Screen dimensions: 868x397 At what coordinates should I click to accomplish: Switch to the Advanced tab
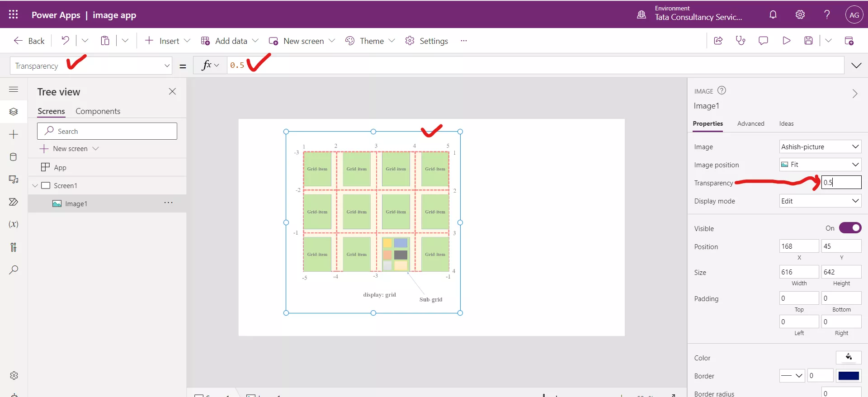750,124
